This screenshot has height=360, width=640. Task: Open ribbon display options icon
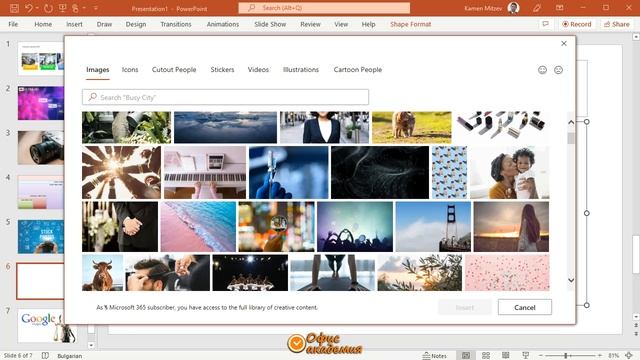560,8
